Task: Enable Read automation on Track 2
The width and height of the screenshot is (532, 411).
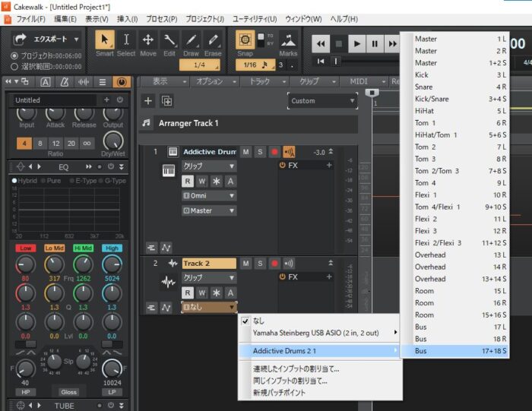Action: [188, 292]
